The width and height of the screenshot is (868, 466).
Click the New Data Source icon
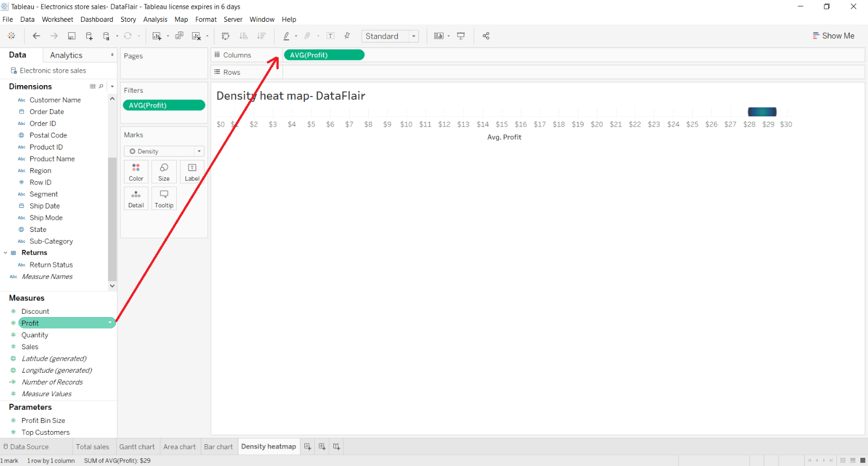pyautogui.click(x=89, y=36)
